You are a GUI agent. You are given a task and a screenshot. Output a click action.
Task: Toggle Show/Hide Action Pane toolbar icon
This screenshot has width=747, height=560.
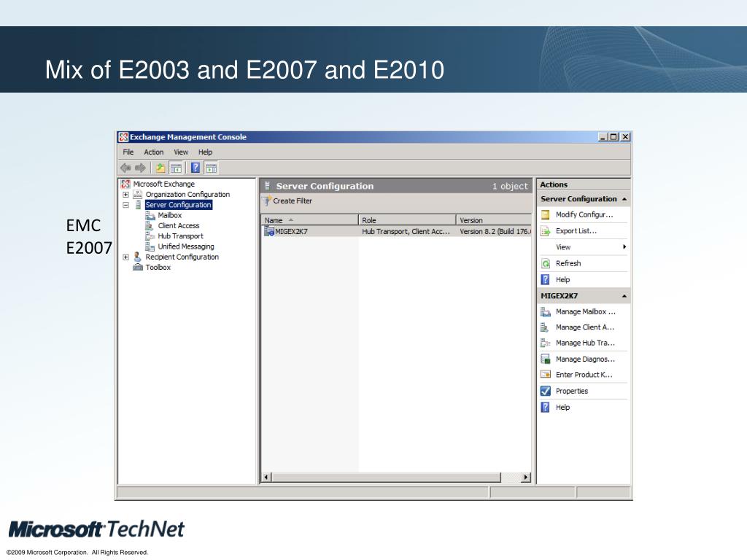(x=211, y=168)
